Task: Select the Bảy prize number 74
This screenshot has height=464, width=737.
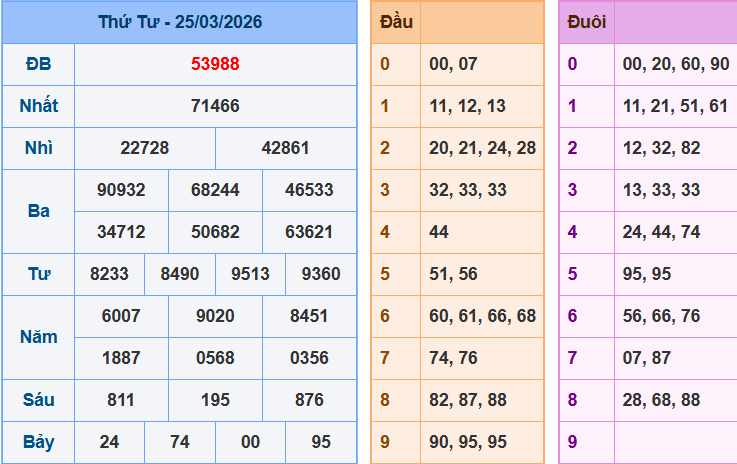Action: pyautogui.click(x=180, y=442)
